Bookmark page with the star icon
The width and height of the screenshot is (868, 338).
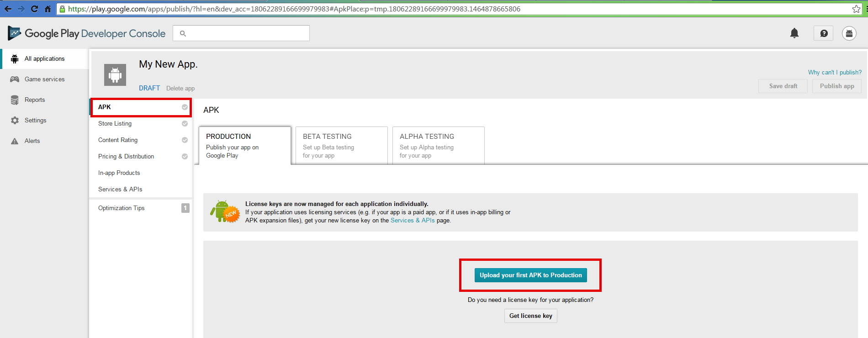tap(856, 9)
